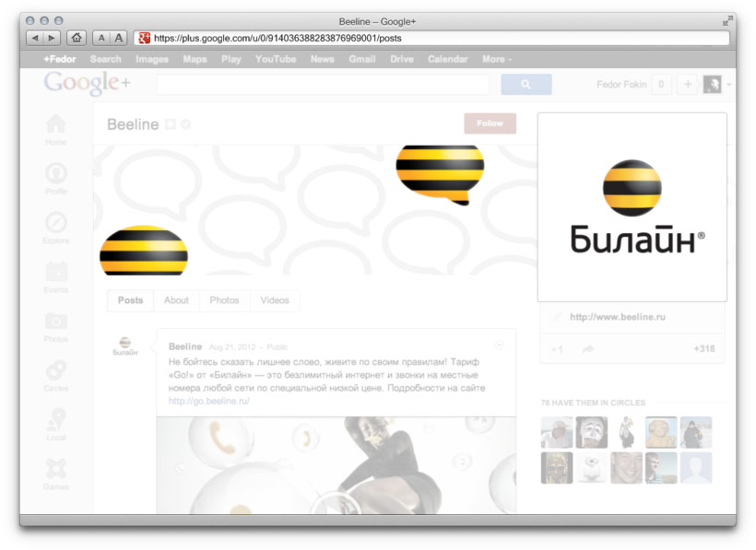Expand the More menu in the Google bar
Image resolution: width=756 pixels, height=550 pixels.
coord(496,59)
